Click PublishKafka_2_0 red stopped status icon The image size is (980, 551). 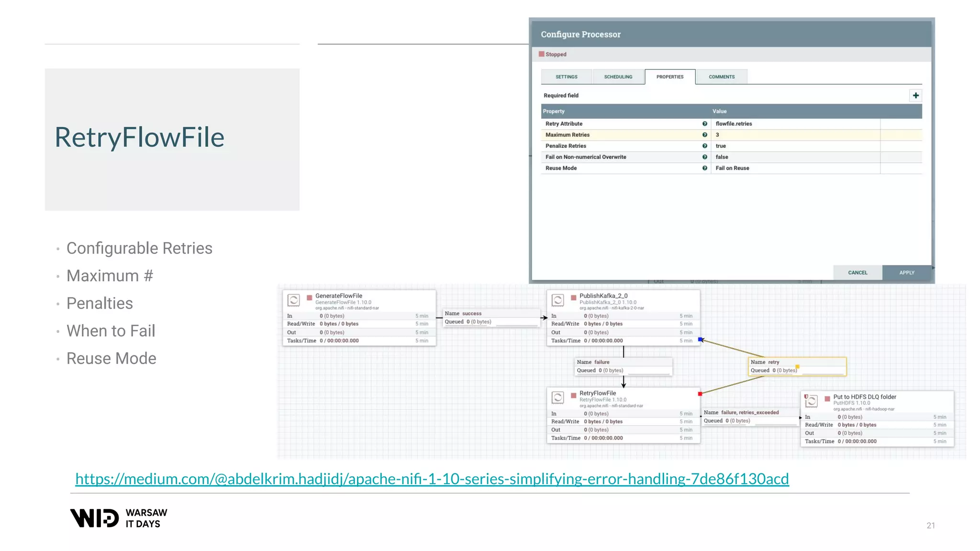(573, 298)
